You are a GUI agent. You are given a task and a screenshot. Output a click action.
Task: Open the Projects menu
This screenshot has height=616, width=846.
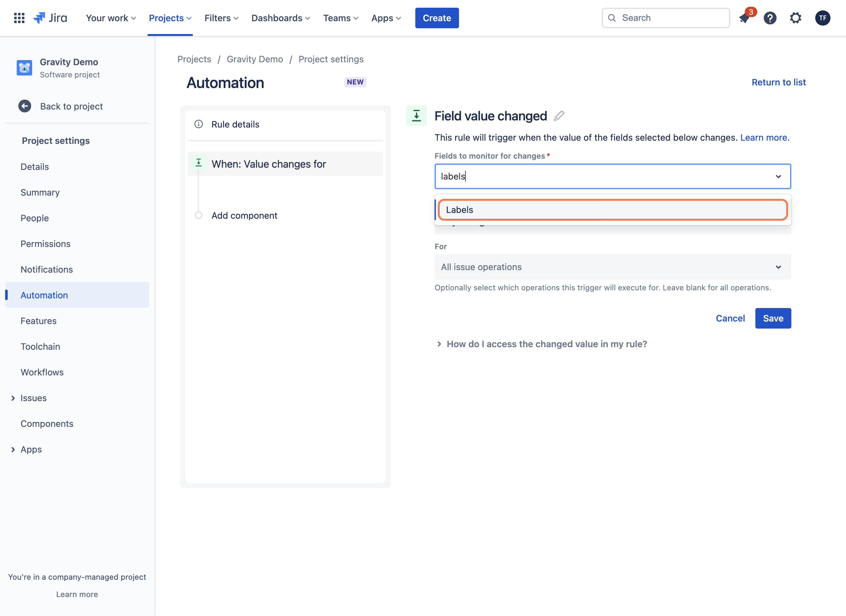coord(170,18)
